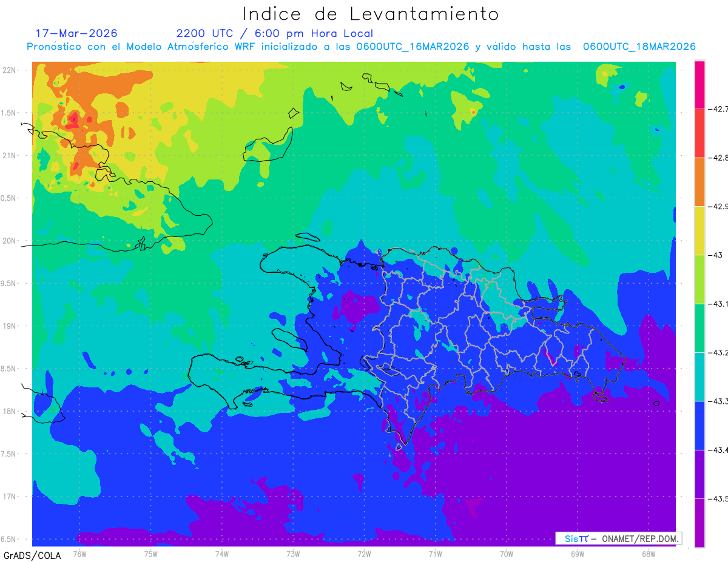728x562 pixels.
Task: Click the "75W" longitude label
Action: (150, 554)
